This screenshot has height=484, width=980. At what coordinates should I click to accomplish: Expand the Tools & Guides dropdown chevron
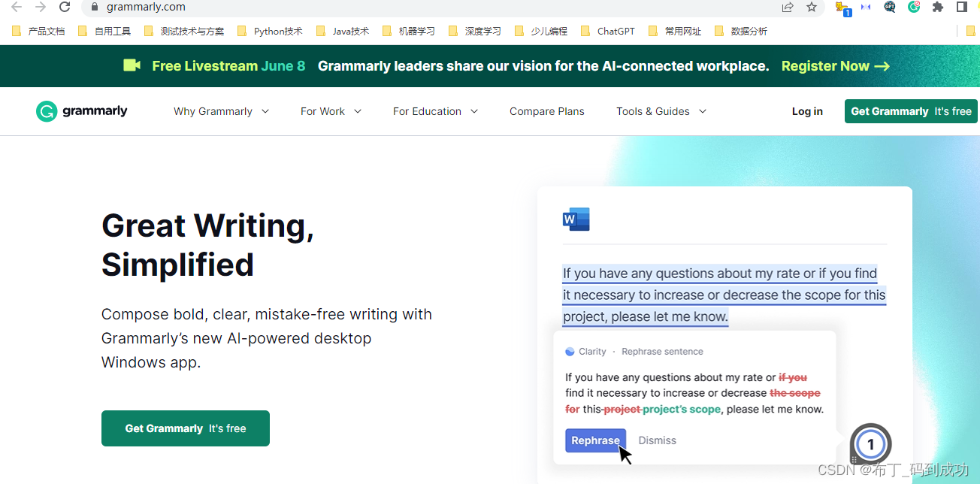click(x=702, y=111)
